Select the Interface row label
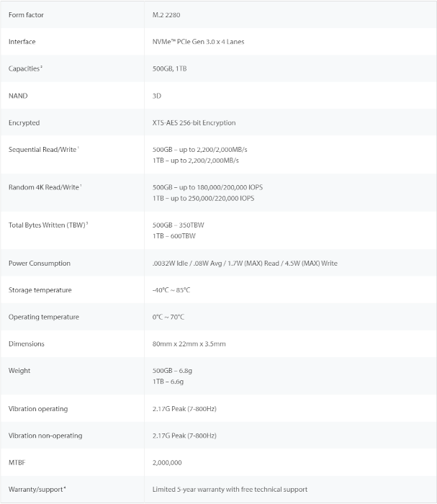The width and height of the screenshot is (437, 504). click(x=22, y=42)
